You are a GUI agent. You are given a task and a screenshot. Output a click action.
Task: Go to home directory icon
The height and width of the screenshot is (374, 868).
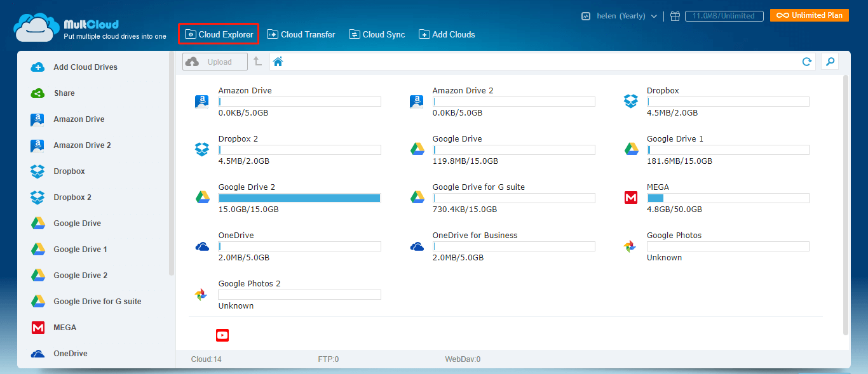278,62
